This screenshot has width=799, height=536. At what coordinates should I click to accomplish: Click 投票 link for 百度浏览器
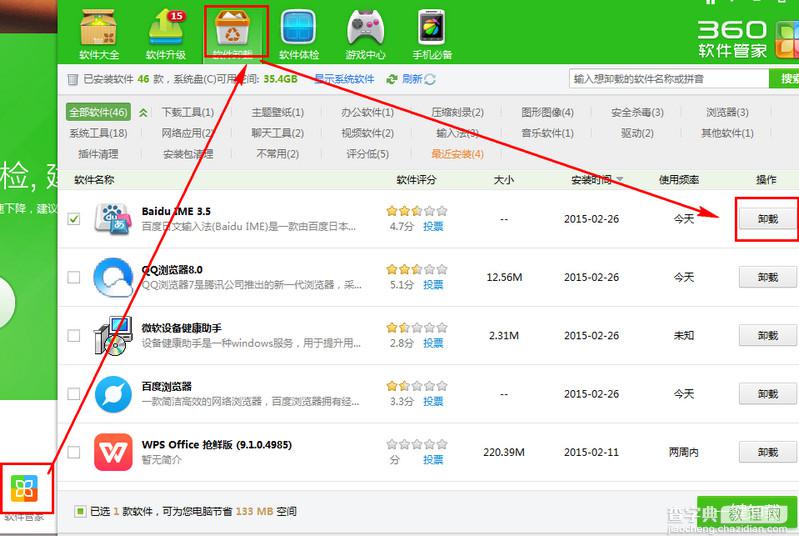[x=433, y=401]
